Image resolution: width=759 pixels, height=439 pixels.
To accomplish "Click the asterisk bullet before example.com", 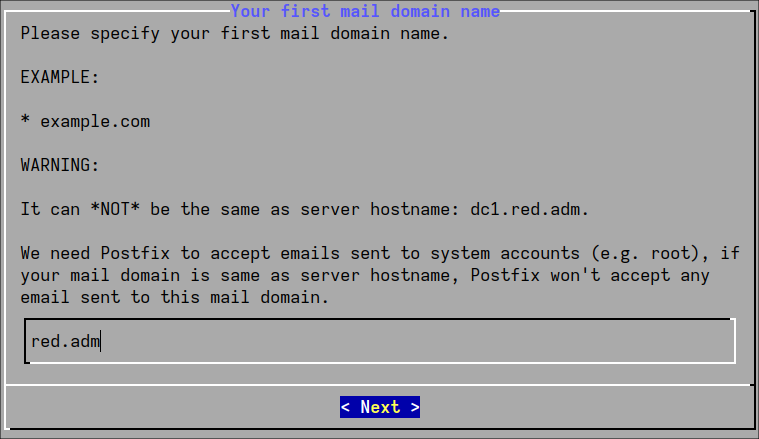I will (25, 121).
